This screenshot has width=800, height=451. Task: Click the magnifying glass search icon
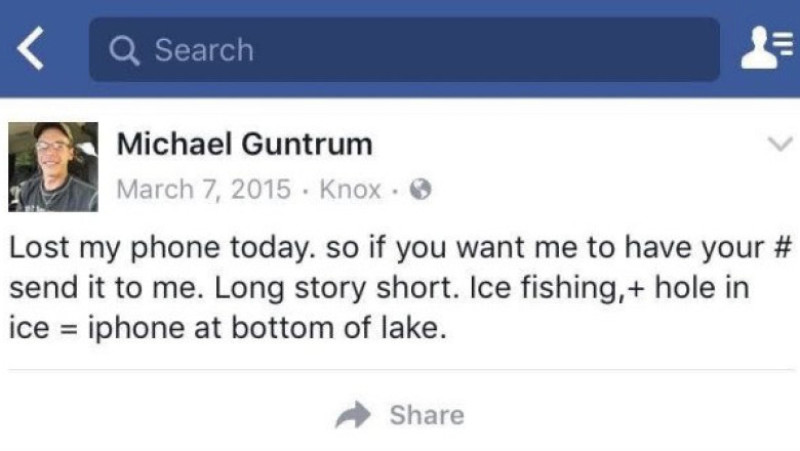point(124,51)
